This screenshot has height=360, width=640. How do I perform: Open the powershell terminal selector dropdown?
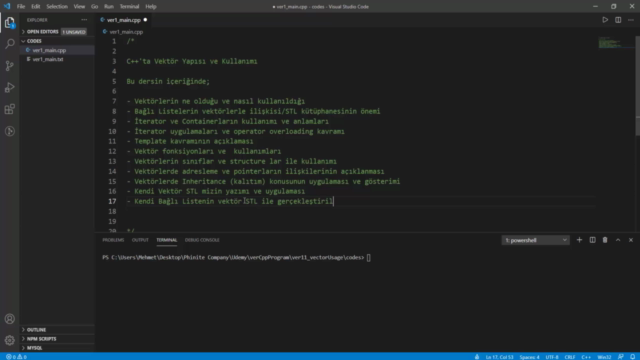pos(536,240)
